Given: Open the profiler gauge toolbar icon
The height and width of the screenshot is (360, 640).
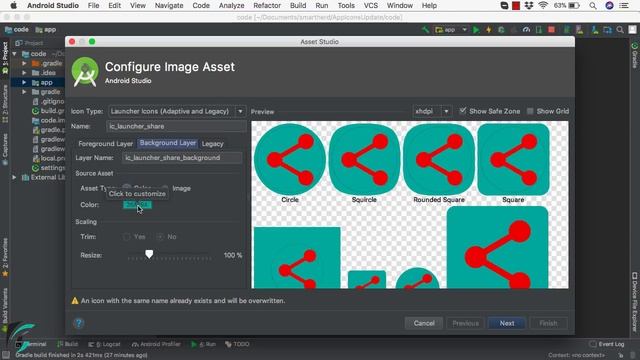Looking at the screenshot, I should tap(527, 30).
